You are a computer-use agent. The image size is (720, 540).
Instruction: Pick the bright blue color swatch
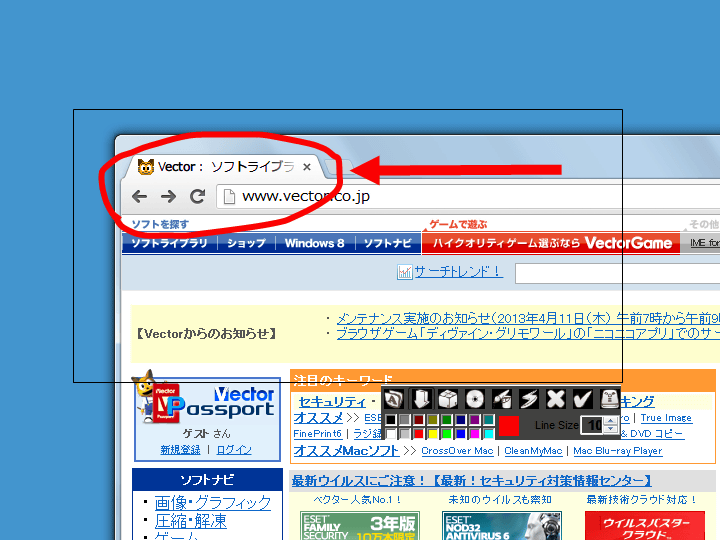[x=461, y=433]
